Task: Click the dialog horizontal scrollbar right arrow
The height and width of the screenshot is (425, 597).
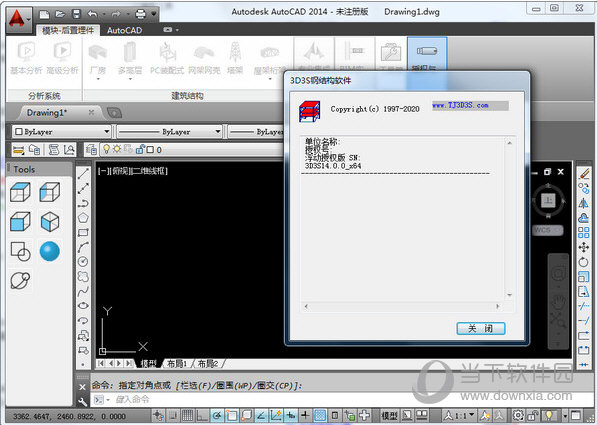Action: (x=498, y=306)
